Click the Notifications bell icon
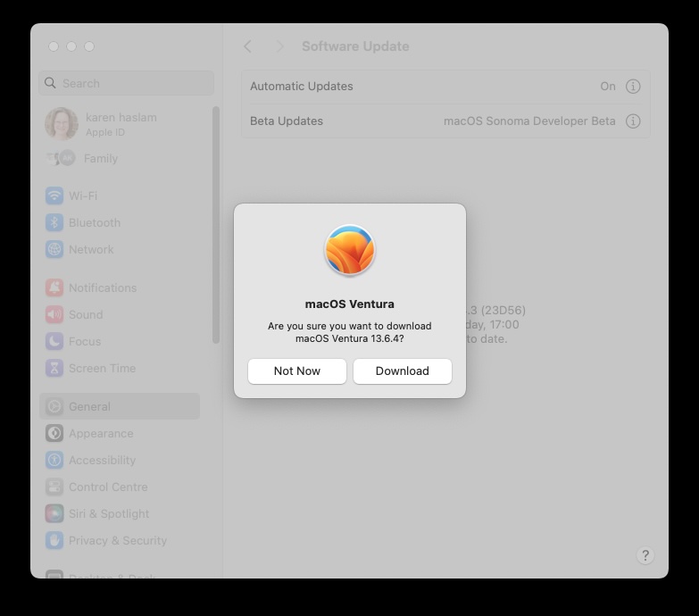 [54, 287]
